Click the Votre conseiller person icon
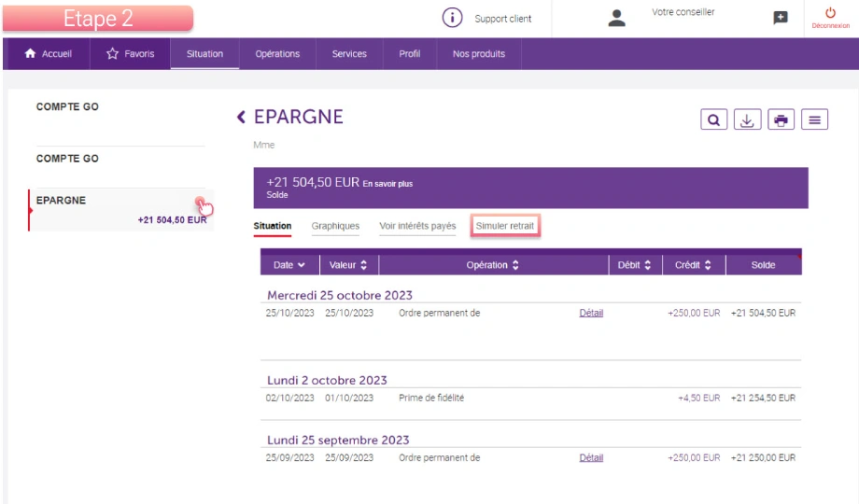 click(616, 18)
